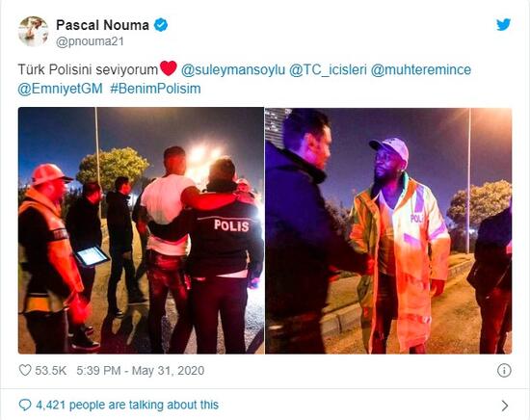This screenshot has width=530, height=420.
Task: Open Pascal Nouma's profile avatar
Action: pos(33,32)
